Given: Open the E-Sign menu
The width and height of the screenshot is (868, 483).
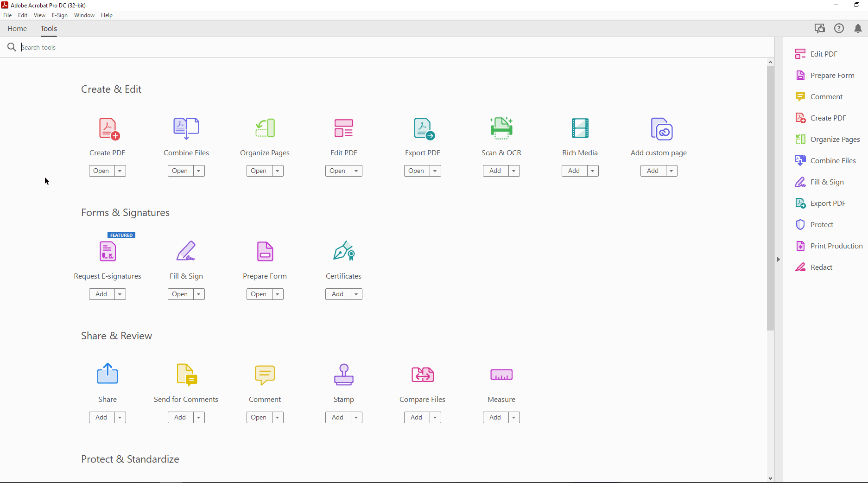Looking at the screenshot, I should [59, 15].
